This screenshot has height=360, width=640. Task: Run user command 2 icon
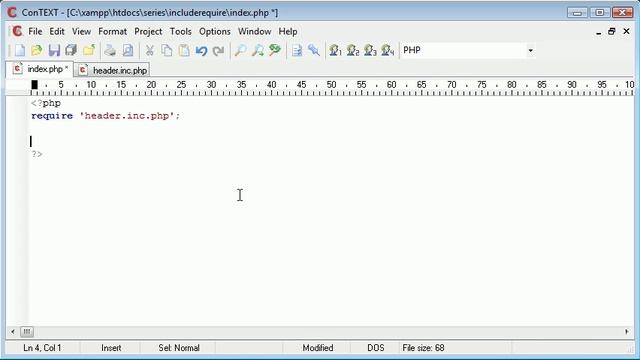click(353, 51)
